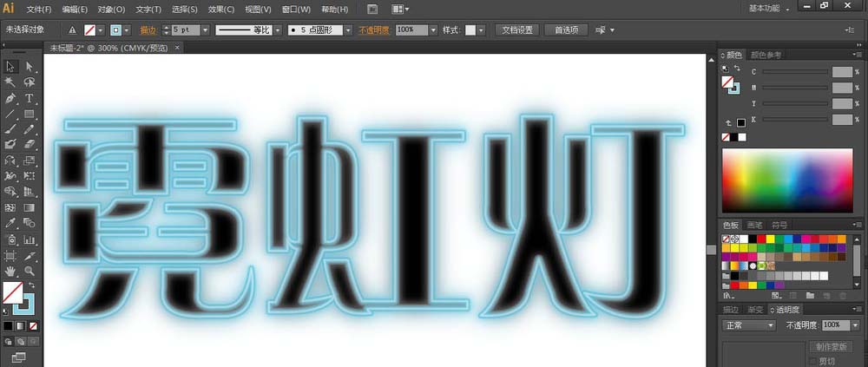The image size is (868, 367).
Task: Switch to the 画笔 tab
Action: point(755,225)
